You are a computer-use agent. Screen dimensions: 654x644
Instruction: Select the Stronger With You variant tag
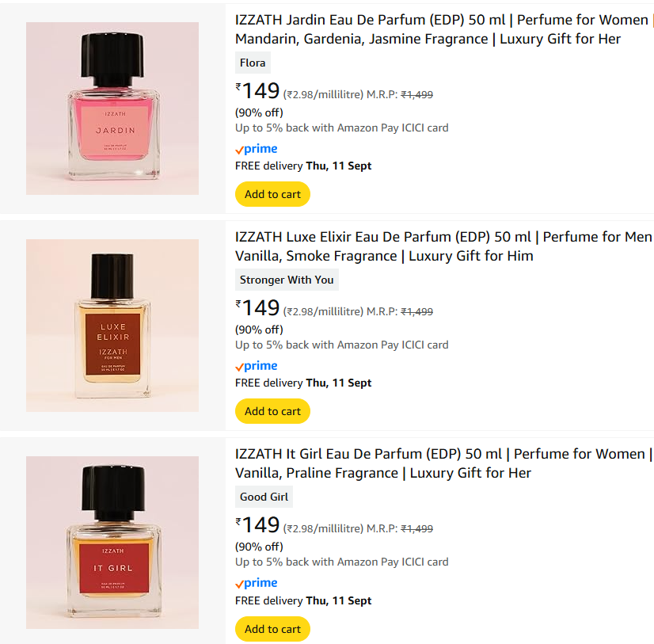287,280
